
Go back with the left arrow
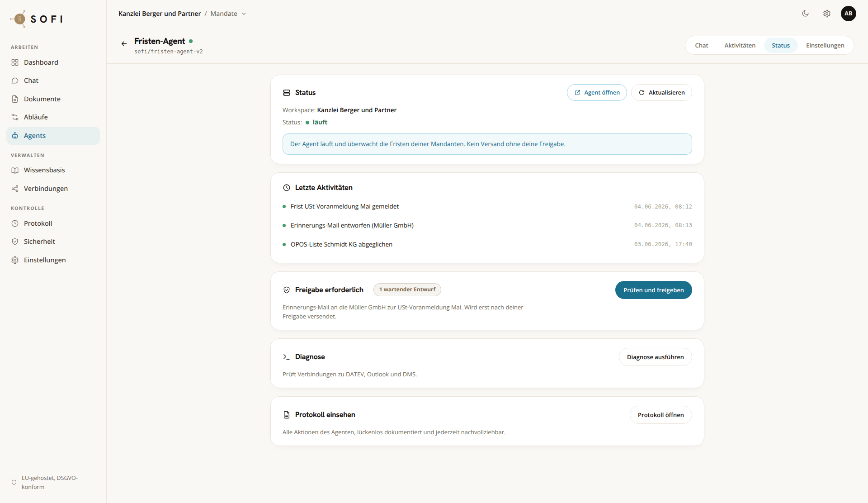pyautogui.click(x=124, y=44)
